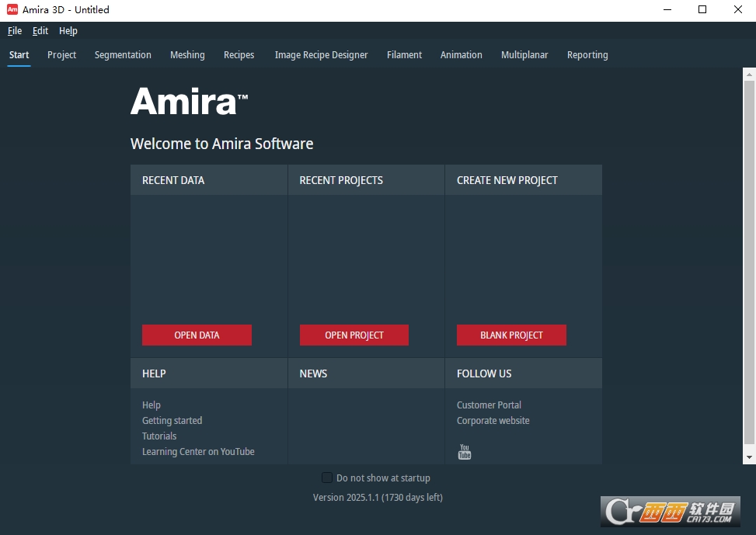Viewport: 756px width, 535px height.
Task: Open Learning Center on YouTube link
Action: pos(198,452)
